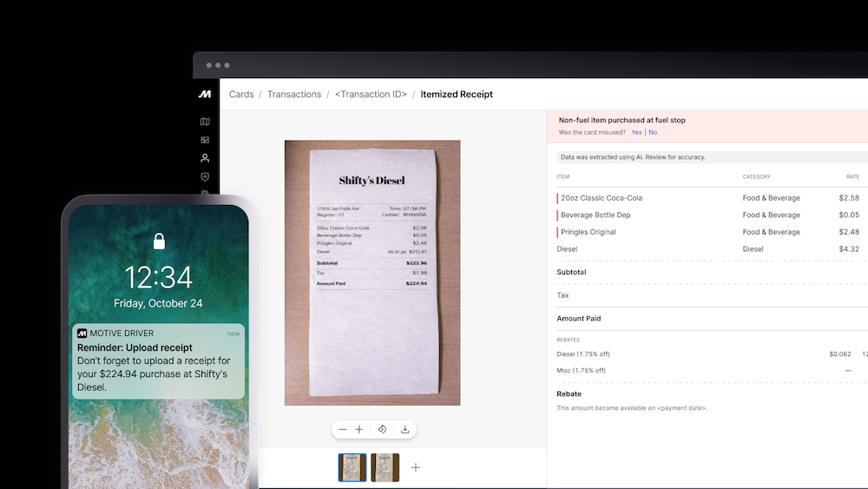Open the drivers person icon in sidebar
Screen dimensions: 868x489
pos(205,158)
